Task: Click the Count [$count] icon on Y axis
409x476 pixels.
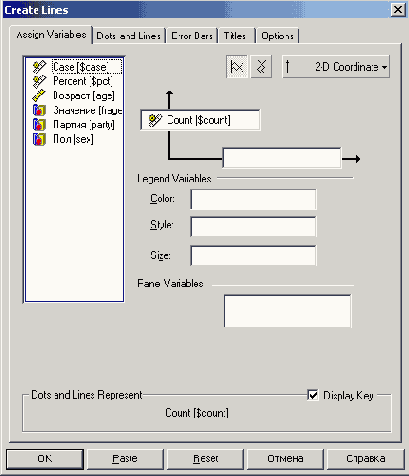Action: [155, 120]
